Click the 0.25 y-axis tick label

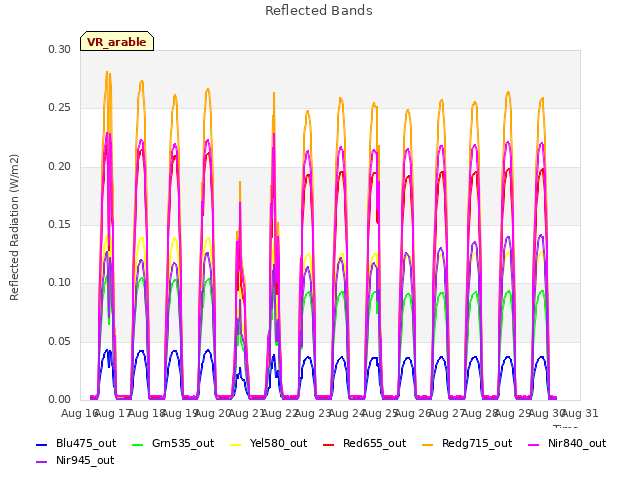point(59,108)
